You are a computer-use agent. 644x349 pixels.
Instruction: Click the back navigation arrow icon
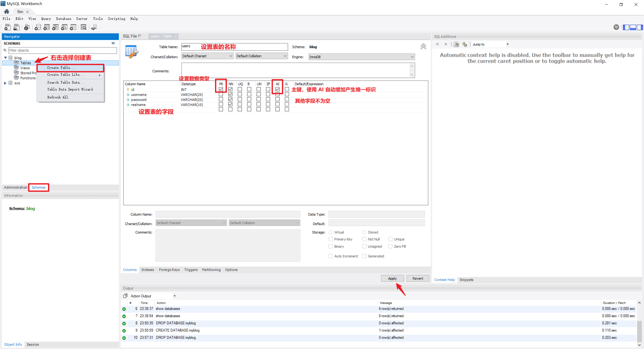(x=438, y=44)
